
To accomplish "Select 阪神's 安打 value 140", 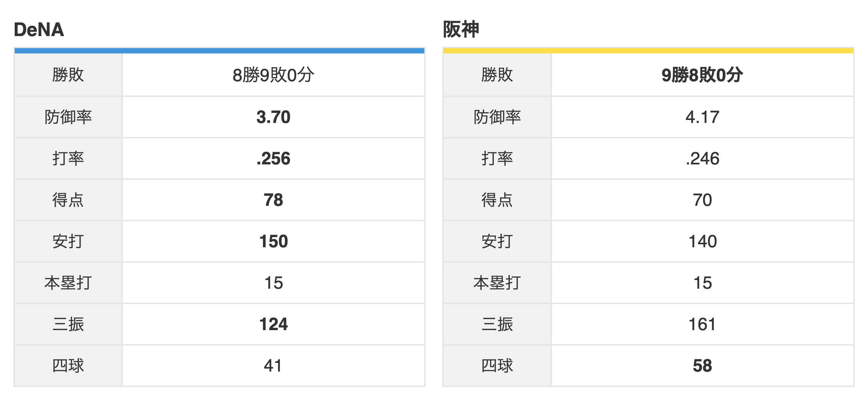I will tap(702, 241).
